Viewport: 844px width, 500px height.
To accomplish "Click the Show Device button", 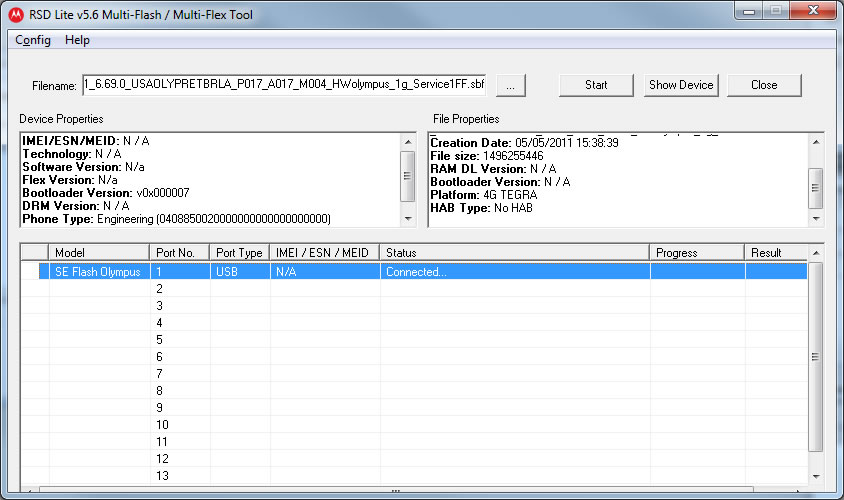I will pyautogui.click(x=681, y=85).
